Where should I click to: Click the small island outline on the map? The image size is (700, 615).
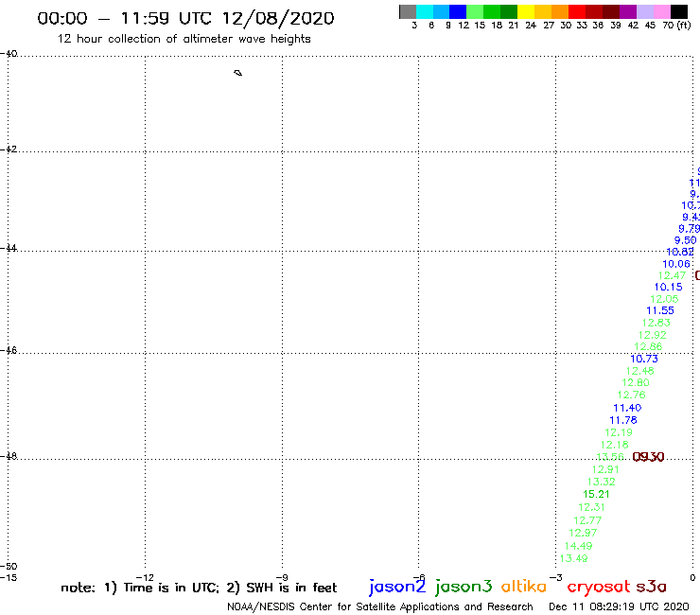point(238,73)
